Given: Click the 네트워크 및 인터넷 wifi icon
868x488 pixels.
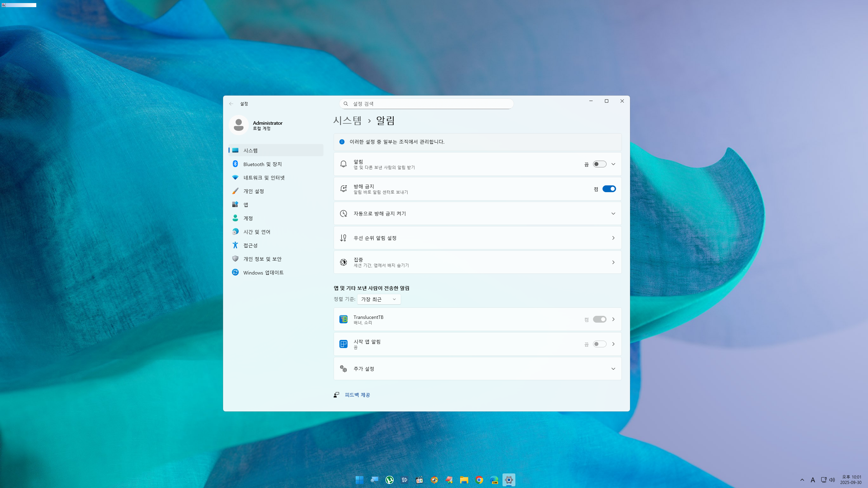Looking at the screenshot, I should point(235,178).
